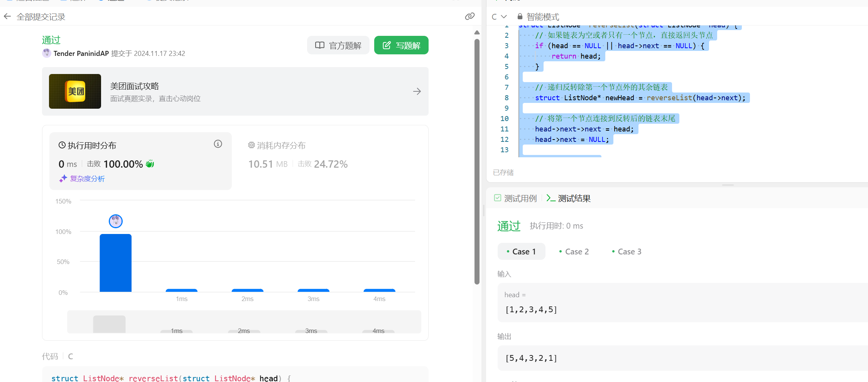Switch to the test results tab

569,198
